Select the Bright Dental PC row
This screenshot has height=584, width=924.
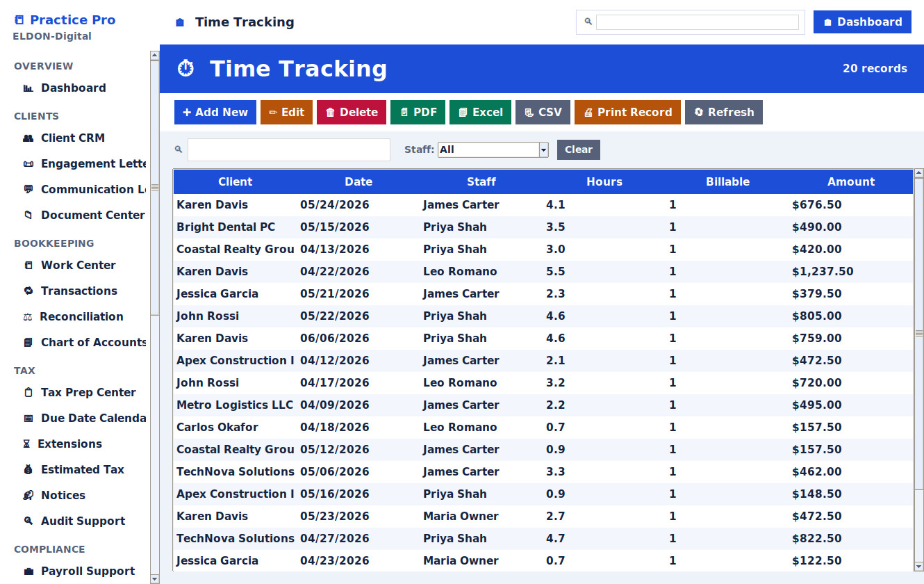coord(543,227)
